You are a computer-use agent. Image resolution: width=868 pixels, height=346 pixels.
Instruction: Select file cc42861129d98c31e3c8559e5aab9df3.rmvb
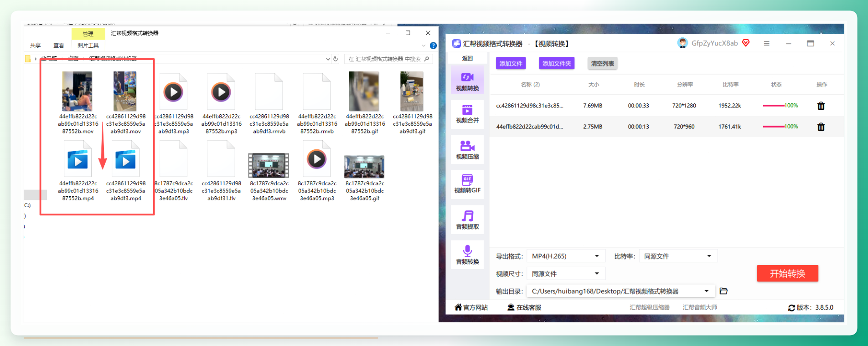[269, 103]
